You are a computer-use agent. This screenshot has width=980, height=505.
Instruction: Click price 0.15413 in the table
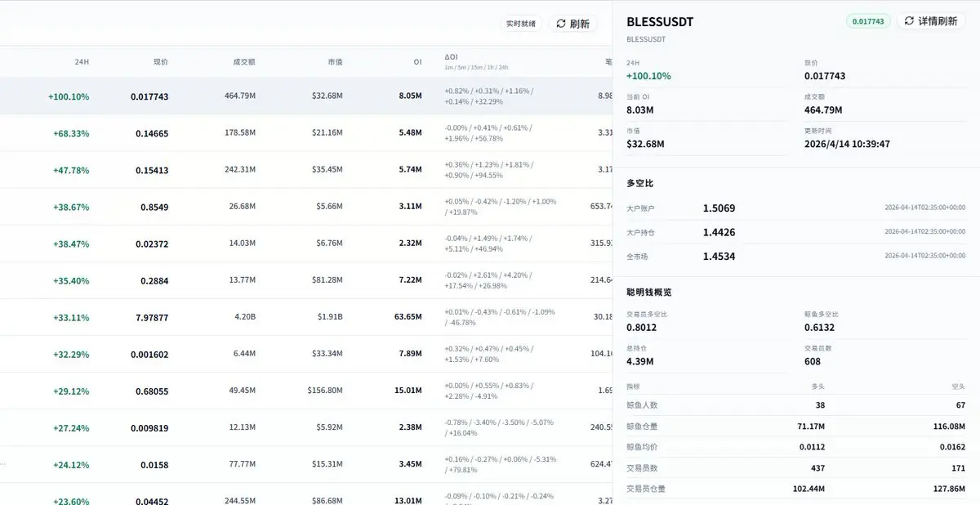[x=152, y=170]
